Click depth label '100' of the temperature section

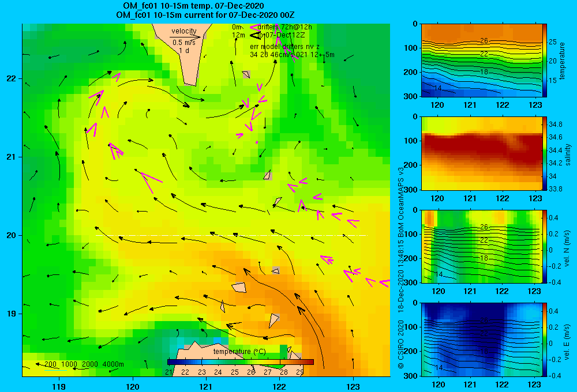[410, 48]
